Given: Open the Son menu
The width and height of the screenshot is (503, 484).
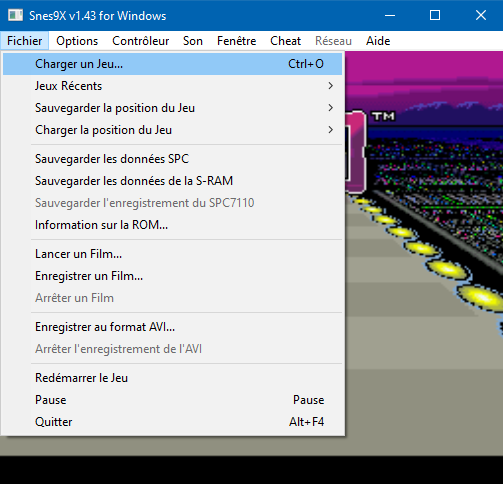Looking at the screenshot, I should pos(193,41).
